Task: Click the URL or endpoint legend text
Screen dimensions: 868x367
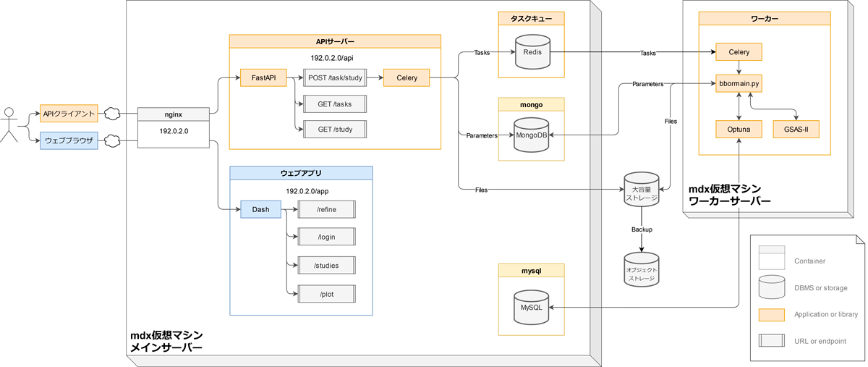Action: (820, 340)
